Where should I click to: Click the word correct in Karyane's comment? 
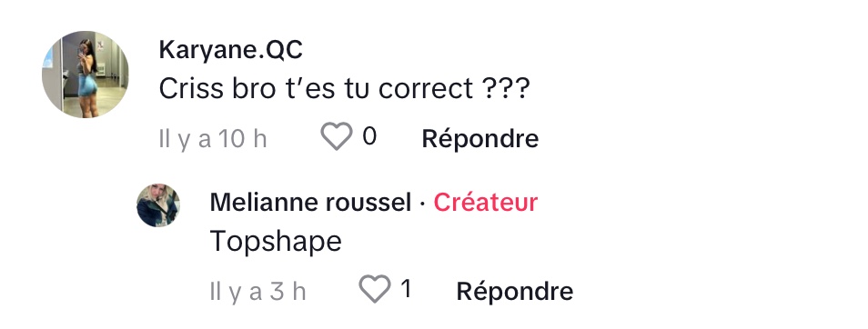(426, 88)
